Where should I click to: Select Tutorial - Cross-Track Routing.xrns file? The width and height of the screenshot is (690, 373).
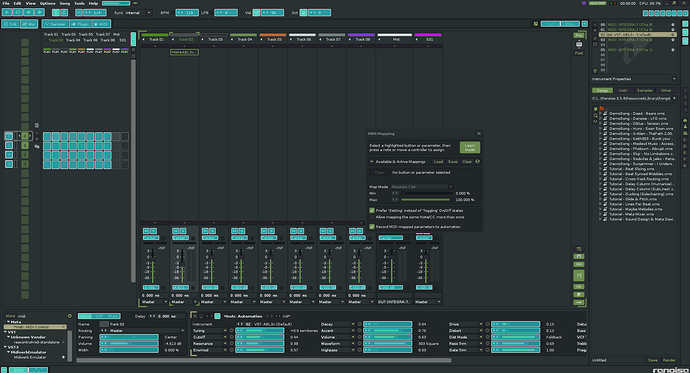tap(639, 179)
